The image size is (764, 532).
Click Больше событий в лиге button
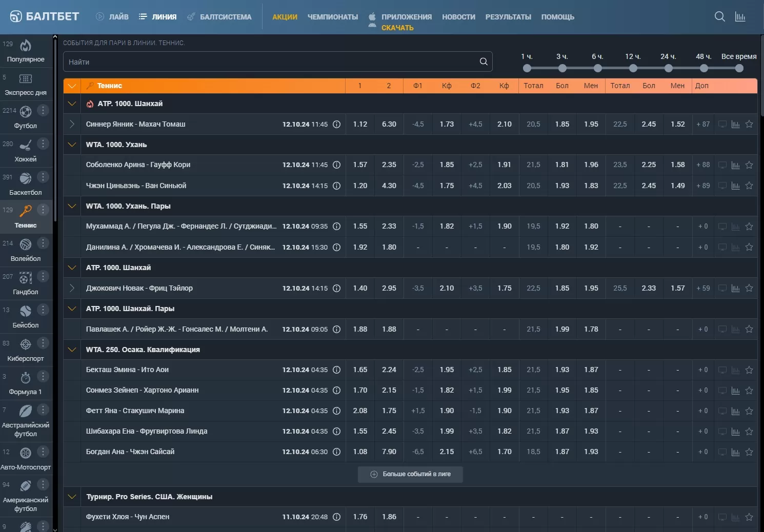point(410,474)
